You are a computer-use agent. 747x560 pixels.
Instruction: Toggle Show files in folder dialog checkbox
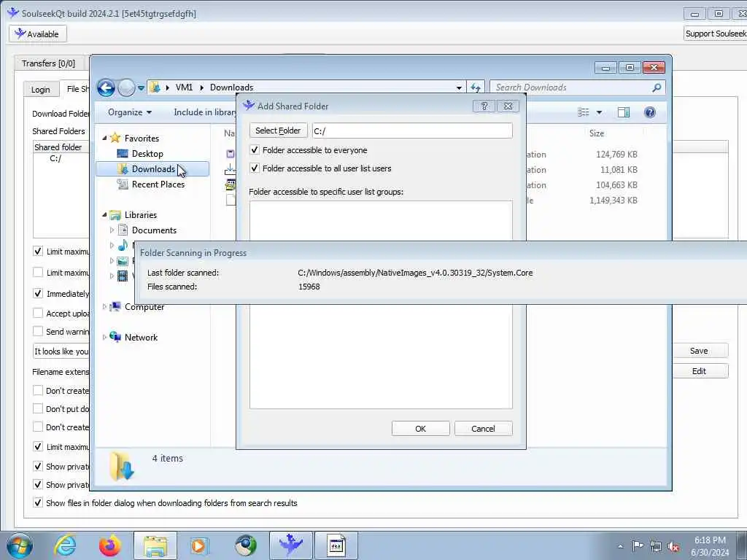point(38,502)
